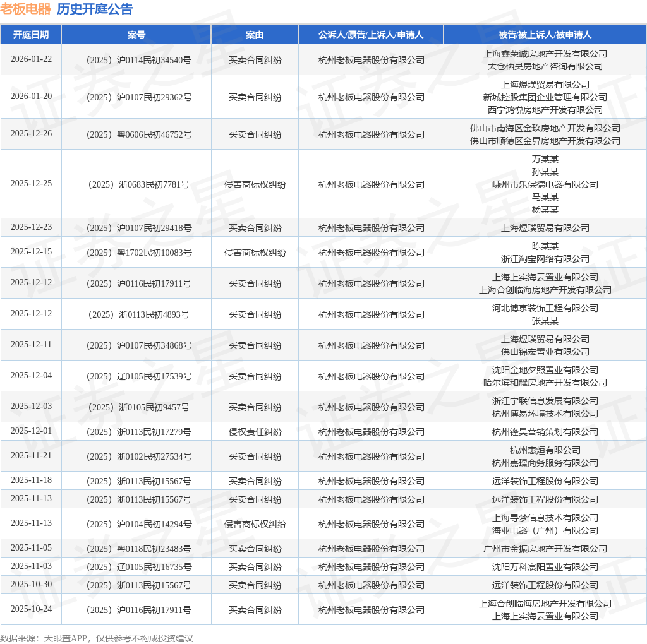Select case number 浙0102民初27534号
Image resolution: width=647 pixels, height=644 pixels.
pos(138,457)
